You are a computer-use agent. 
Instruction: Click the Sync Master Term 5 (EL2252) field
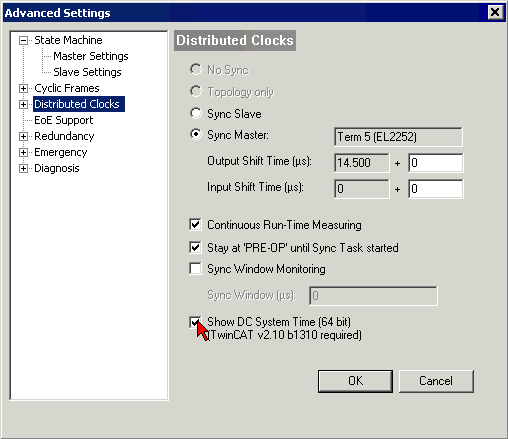click(398, 137)
